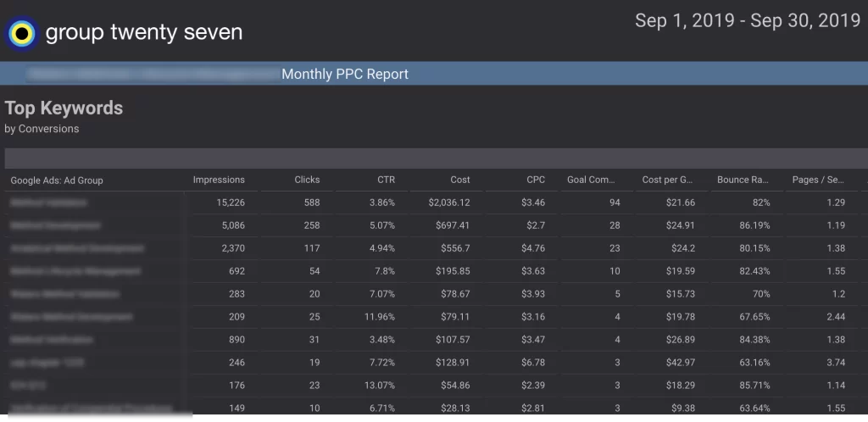Viewport: 868px width, 422px height.
Task: Sort table by Clicks column header
Action: (x=307, y=180)
